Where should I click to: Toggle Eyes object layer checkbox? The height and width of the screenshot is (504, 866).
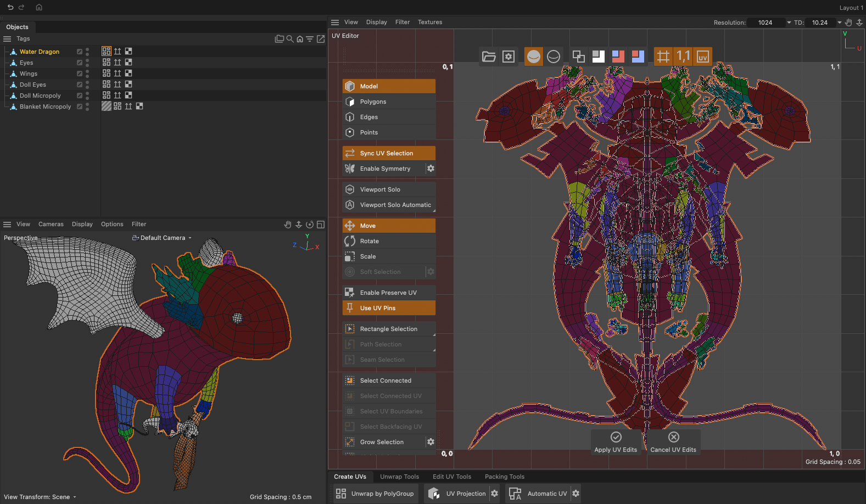[80, 63]
